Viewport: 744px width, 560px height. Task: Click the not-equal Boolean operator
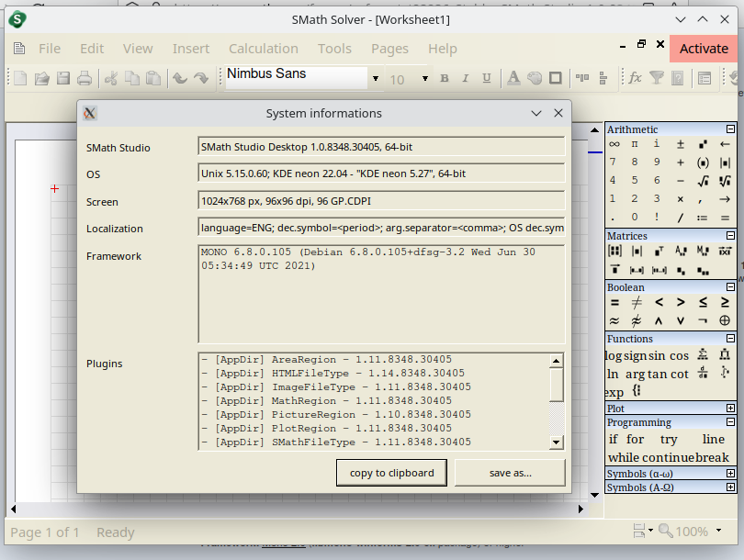[x=636, y=302]
